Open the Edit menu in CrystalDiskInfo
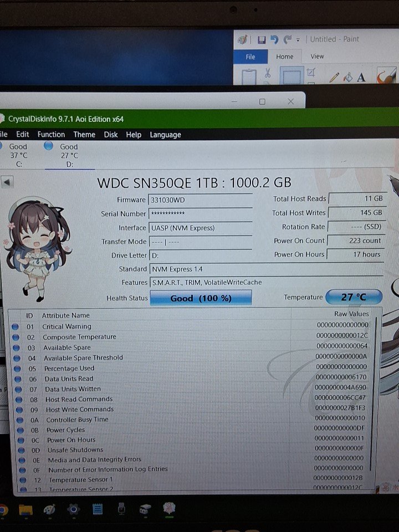The width and height of the screenshot is (399, 532). point(22,134)
